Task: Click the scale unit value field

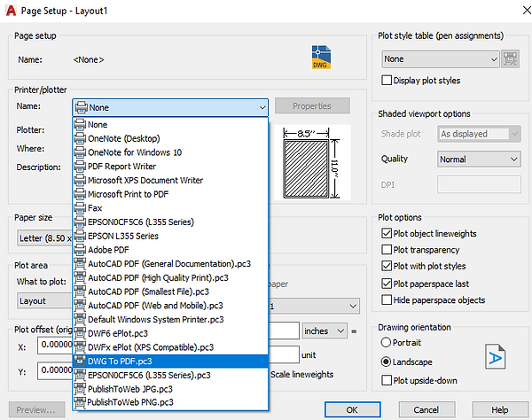Action: point(284,354)
